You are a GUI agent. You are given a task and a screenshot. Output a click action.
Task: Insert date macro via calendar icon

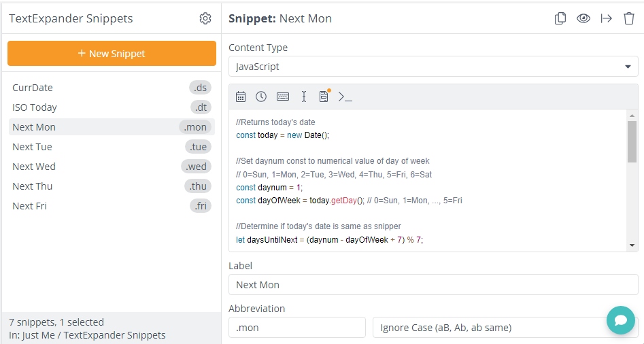click(241, 97)
